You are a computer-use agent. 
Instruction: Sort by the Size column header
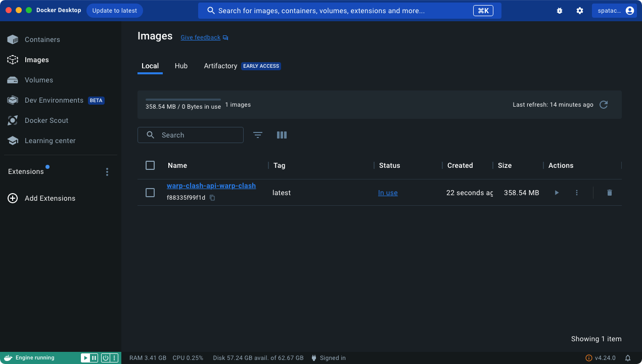coord(505,165)
